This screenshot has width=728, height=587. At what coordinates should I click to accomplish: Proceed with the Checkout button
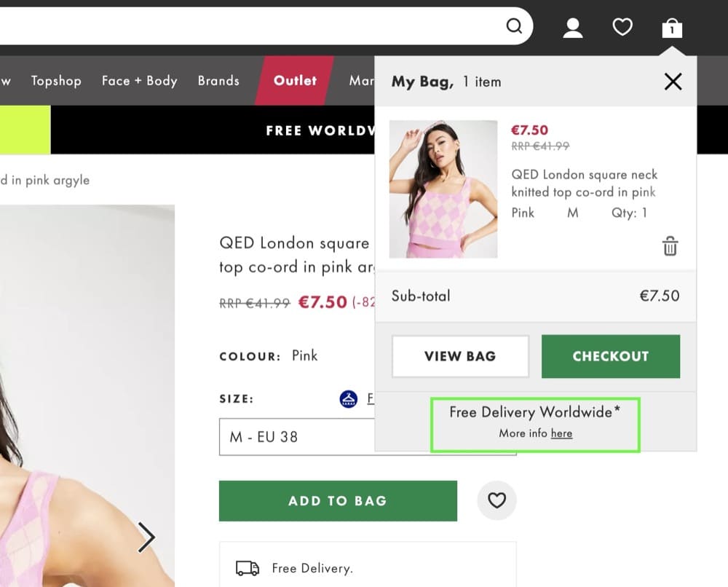click(x=610, y=356)
